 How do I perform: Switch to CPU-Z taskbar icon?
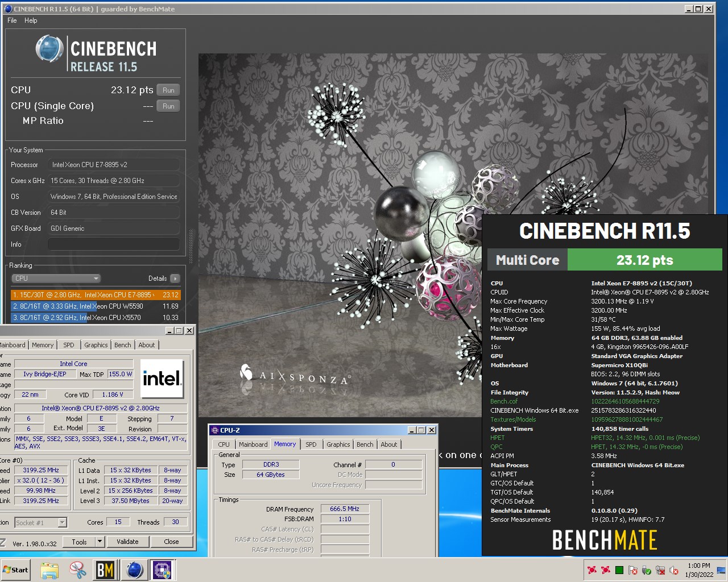(x=162, y=570)
